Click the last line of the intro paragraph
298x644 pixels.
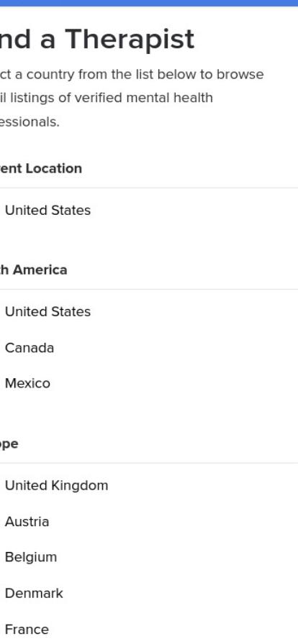click(x=30, y=121)
